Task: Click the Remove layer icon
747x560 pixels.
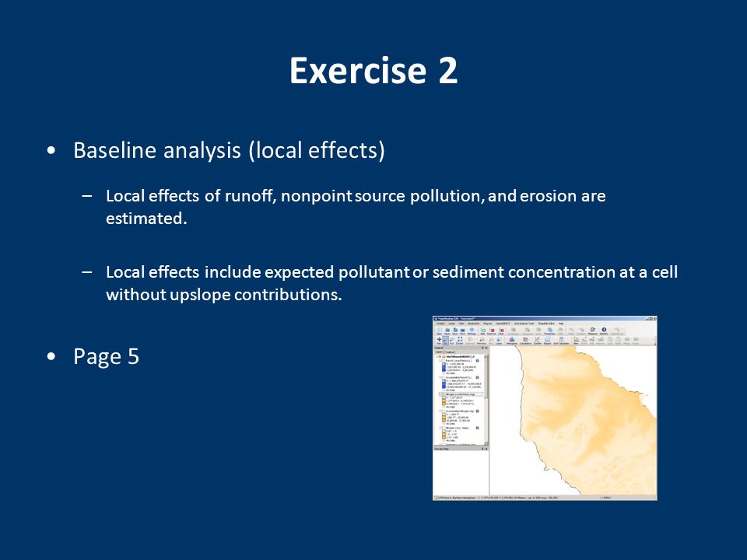Action: [x=491, y=331]
